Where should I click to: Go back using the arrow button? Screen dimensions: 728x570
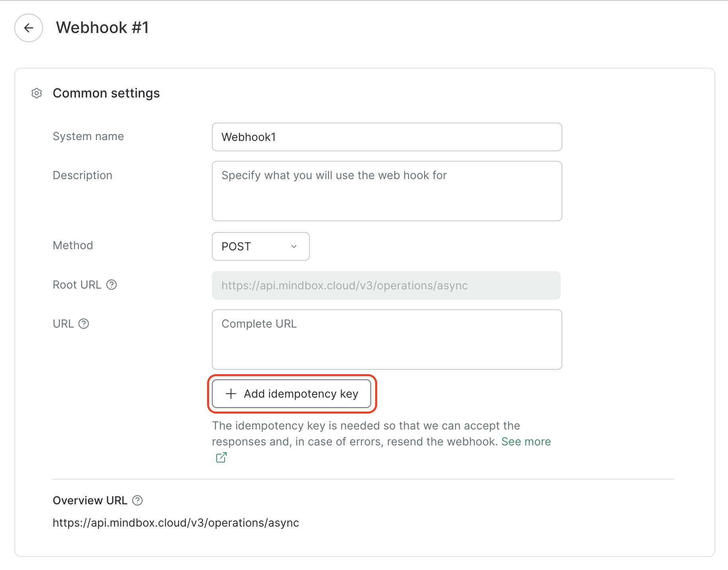pos(29,28)
